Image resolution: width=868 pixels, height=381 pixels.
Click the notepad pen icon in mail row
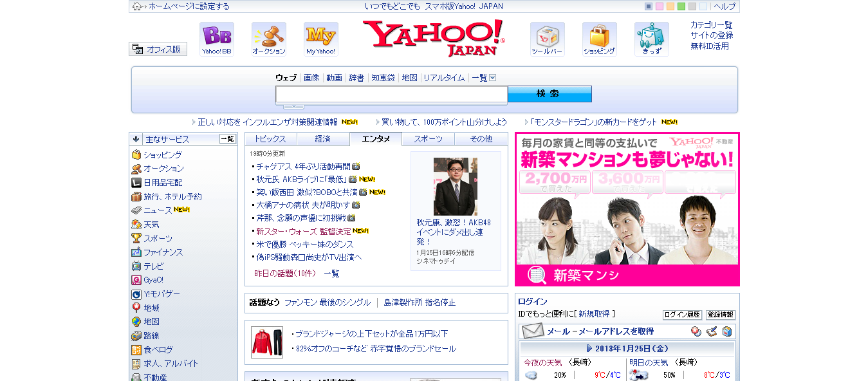[x=711, y=331]
